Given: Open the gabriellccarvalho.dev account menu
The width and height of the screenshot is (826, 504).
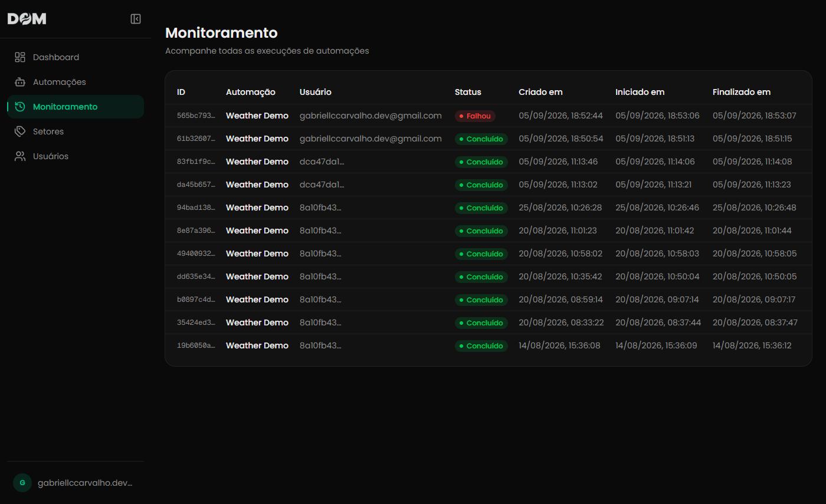Looking at the screenshot, I should [76, 483].
